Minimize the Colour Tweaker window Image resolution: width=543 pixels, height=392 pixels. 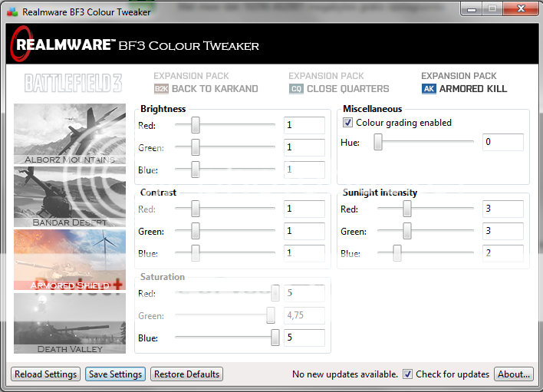click(x=472, y=9)
